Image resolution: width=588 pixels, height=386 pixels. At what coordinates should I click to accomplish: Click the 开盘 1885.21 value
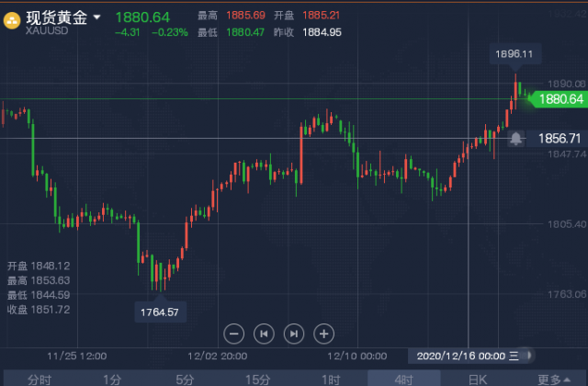tap(321, 16)
